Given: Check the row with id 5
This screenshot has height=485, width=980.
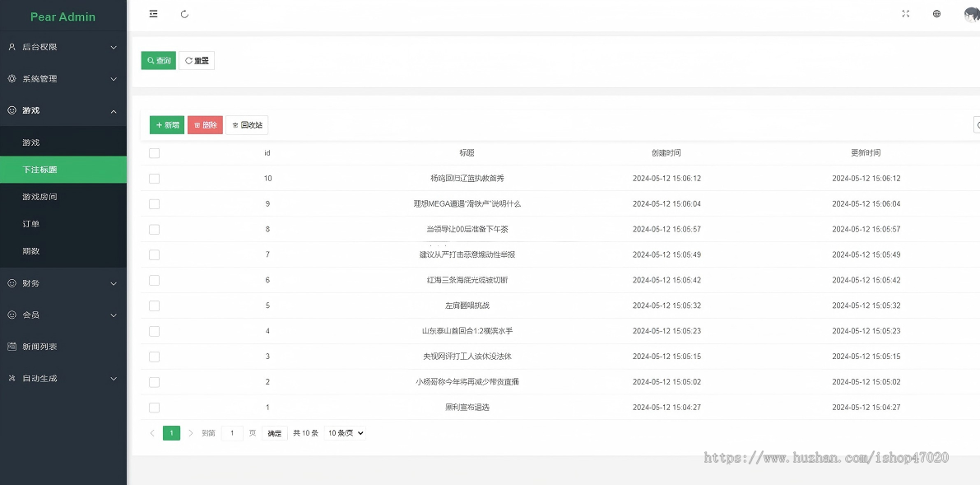Looking at the screenshot, I should [155, 305].
